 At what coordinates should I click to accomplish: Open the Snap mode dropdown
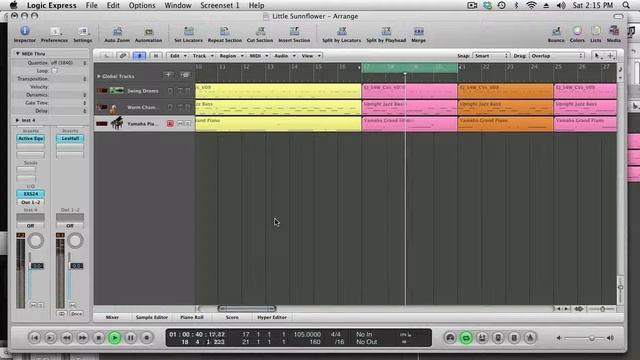[491, 56]
